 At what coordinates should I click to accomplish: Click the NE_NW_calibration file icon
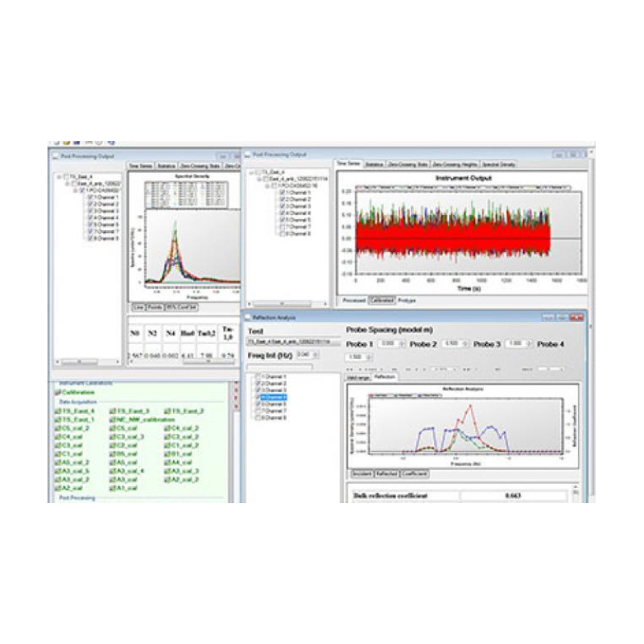coord(112,419)
